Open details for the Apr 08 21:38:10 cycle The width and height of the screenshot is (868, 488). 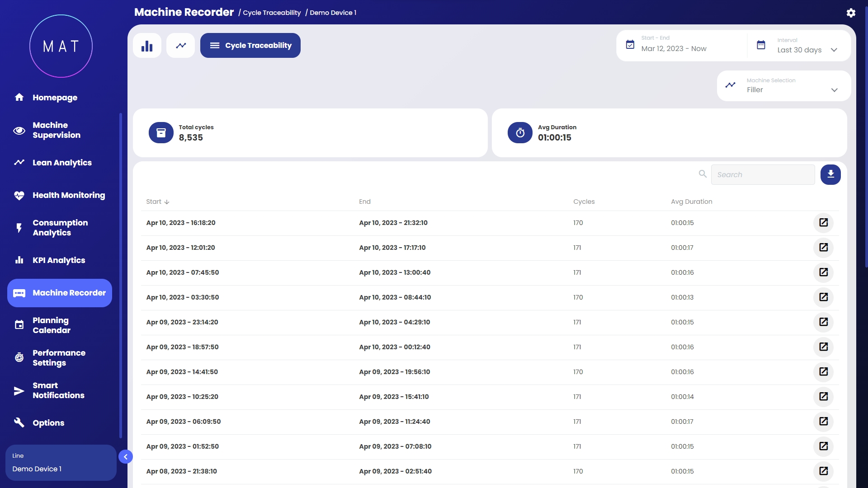(x=823, y=471)
